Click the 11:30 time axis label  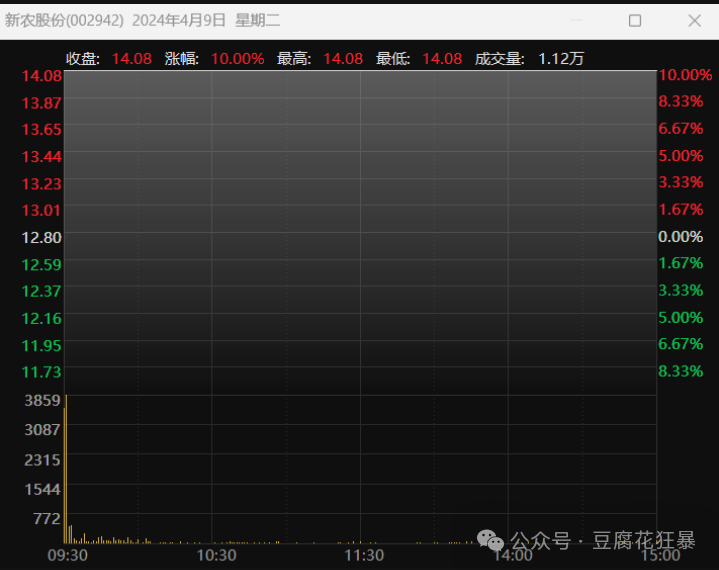point(364,555)
